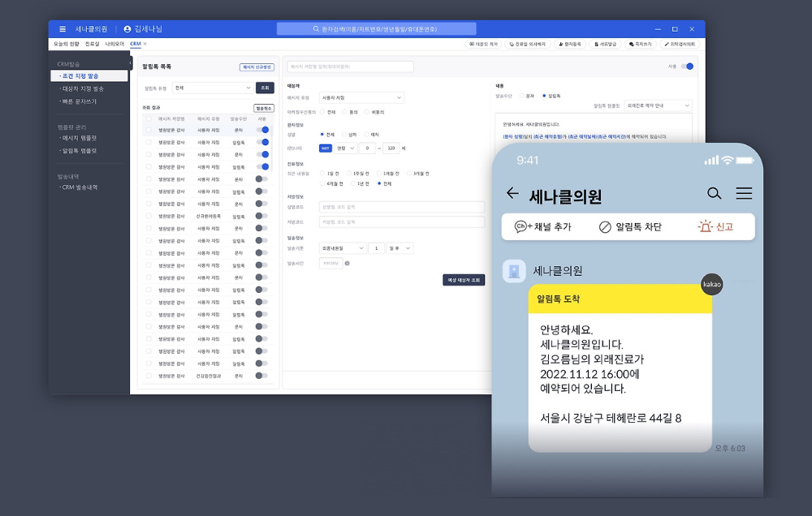The height and width of the screenshot is (516, 812).
Task: Click the 발송취소 button
Action: point(264,108)
